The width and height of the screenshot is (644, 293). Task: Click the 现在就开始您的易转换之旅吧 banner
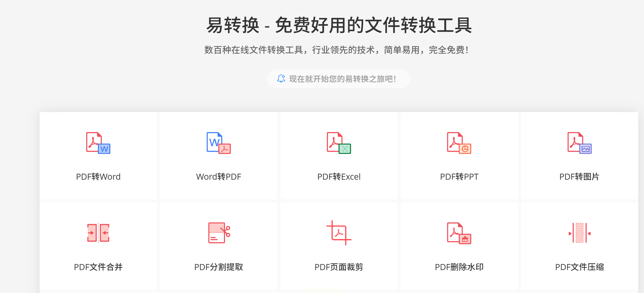[x=342, y=79]
